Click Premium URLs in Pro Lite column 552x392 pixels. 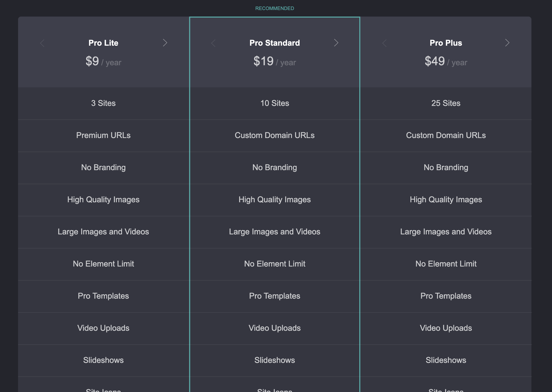[x=103, y=135]
